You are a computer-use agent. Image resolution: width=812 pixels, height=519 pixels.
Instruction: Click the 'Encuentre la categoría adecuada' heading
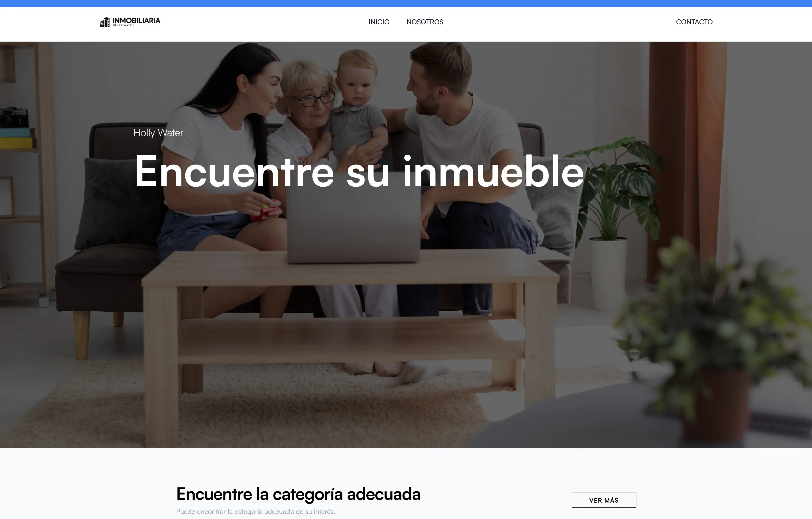(x=298, y=494)
